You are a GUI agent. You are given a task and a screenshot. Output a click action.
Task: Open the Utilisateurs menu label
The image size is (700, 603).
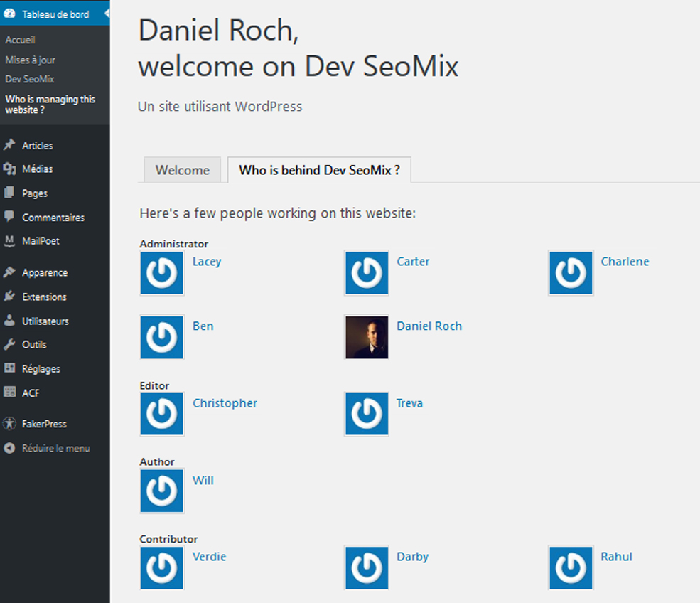(x=45, y=321)
